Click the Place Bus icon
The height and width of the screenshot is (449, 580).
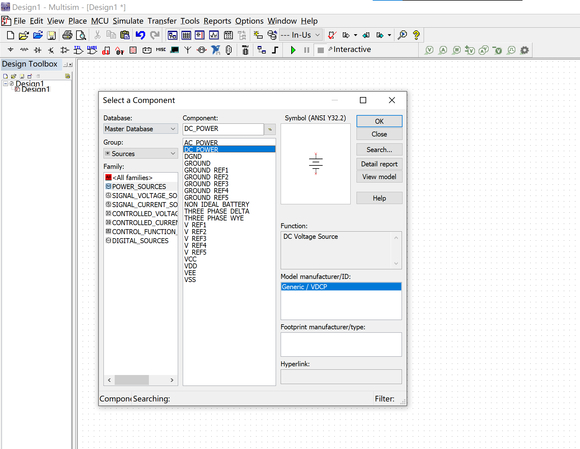[x=275, y=50]
